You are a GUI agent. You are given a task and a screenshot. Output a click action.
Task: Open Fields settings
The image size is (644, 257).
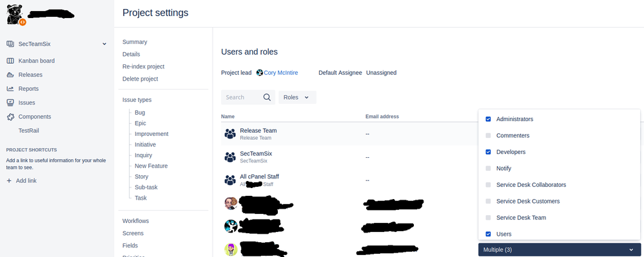tap(130, 245)
